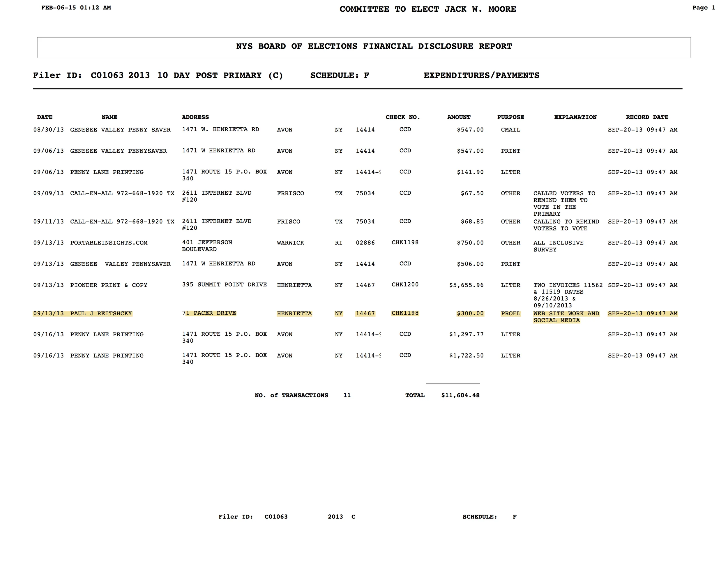
Task: Click payee 'PIONEER PRINT & COPY'
Action: [109, 285]
